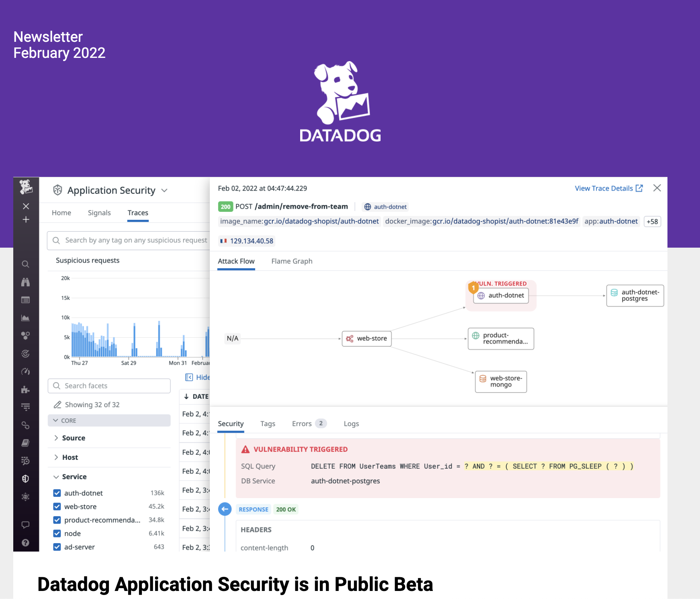Switch to the Signals tab
The image size is (700, 599).
coord(99,213)
